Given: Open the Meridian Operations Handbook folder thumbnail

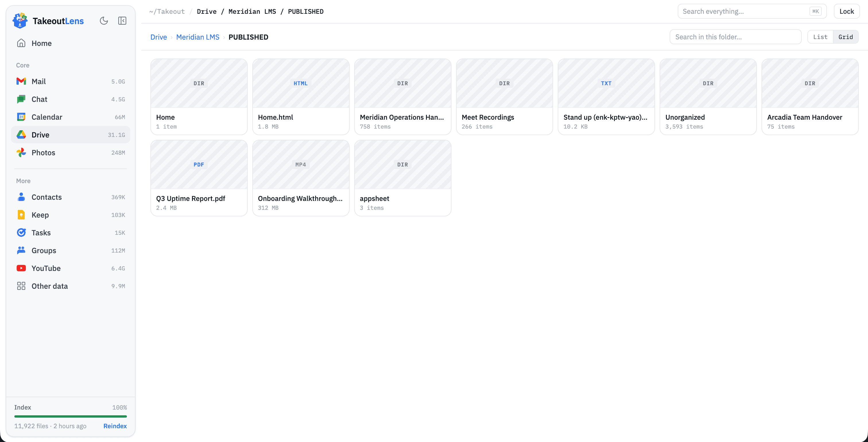Looking at the screenshot, I should 403,84.
